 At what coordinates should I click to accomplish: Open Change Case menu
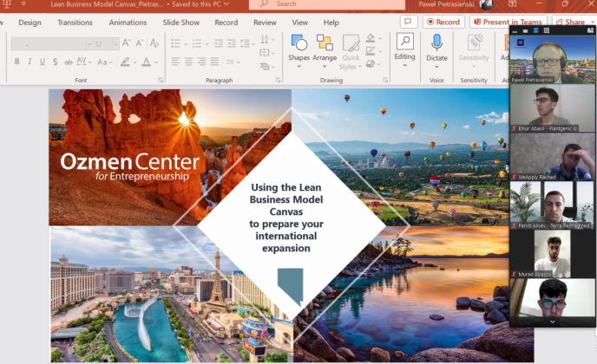coord(104,62)
